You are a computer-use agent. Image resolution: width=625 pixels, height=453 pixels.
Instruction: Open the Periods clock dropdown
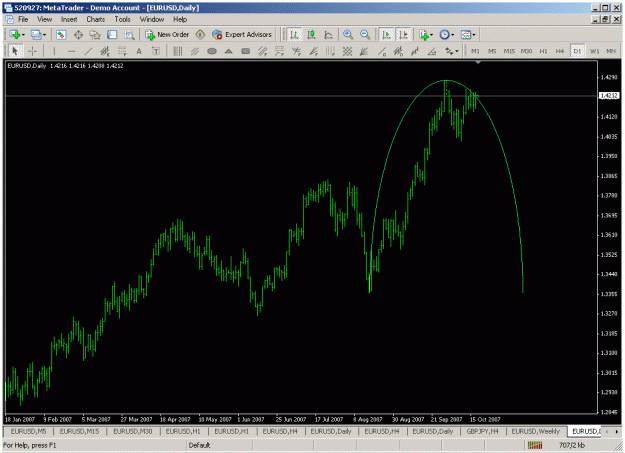[x=447, y=35]
